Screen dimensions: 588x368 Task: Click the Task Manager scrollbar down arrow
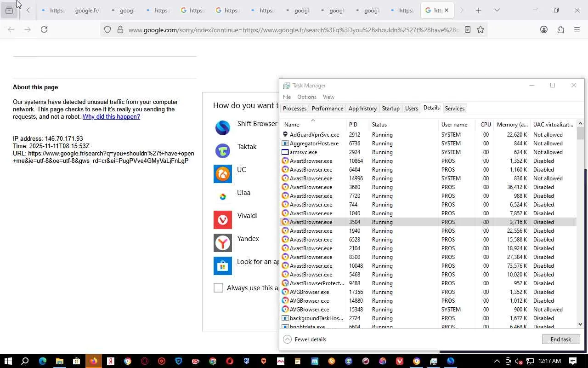(x=580, y=324)
